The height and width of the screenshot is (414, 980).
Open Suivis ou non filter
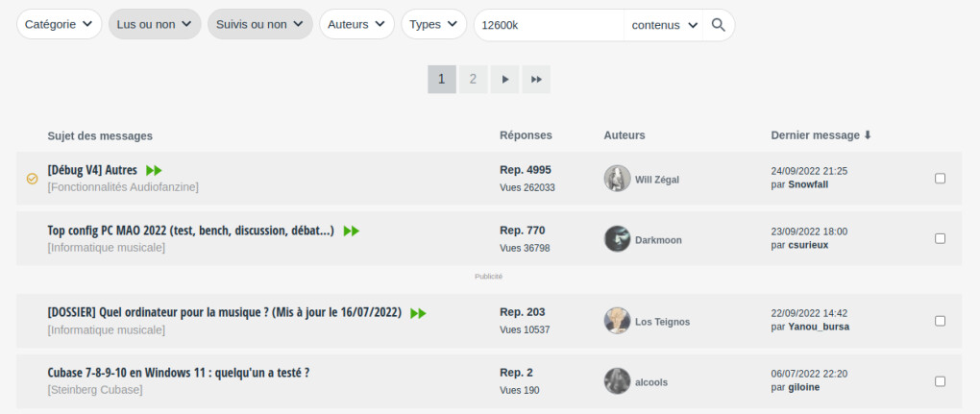pos(260,24)
